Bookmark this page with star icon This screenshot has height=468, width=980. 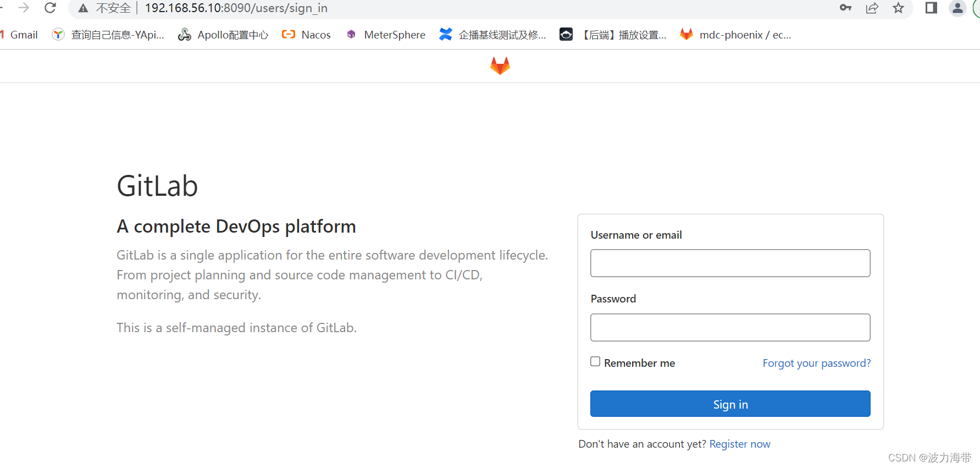tap(898, 8)
